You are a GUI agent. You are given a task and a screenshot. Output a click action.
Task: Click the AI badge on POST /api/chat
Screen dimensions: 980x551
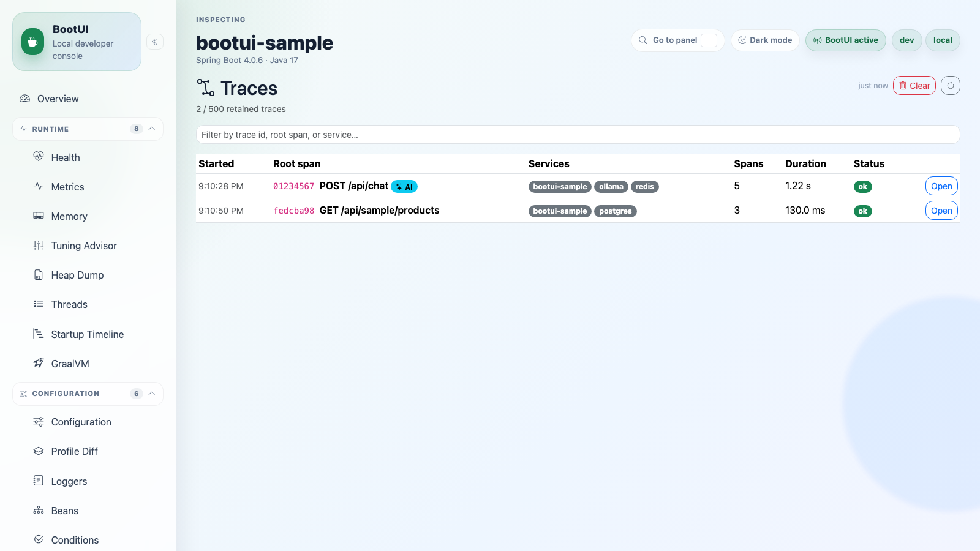coord(404,187)
